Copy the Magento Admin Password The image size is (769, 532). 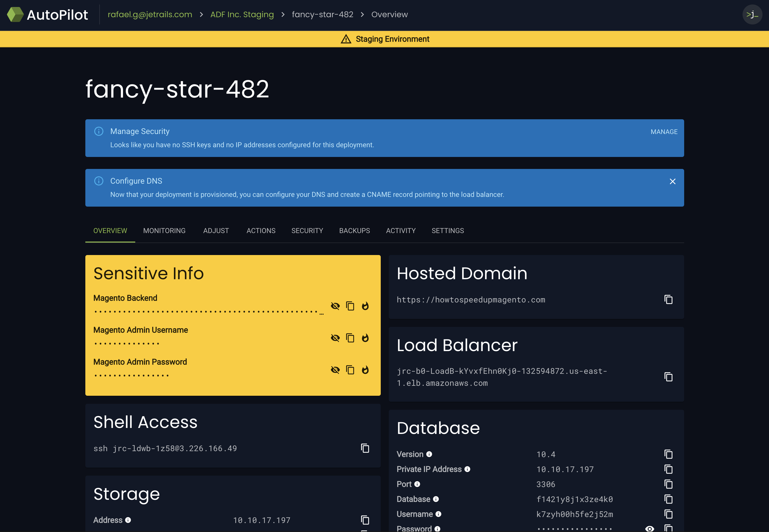coord(350,370)
